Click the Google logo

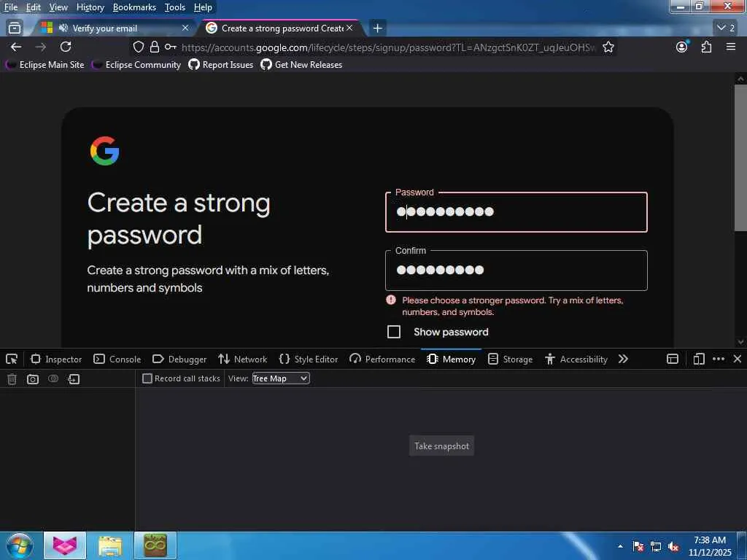[105, 151]
